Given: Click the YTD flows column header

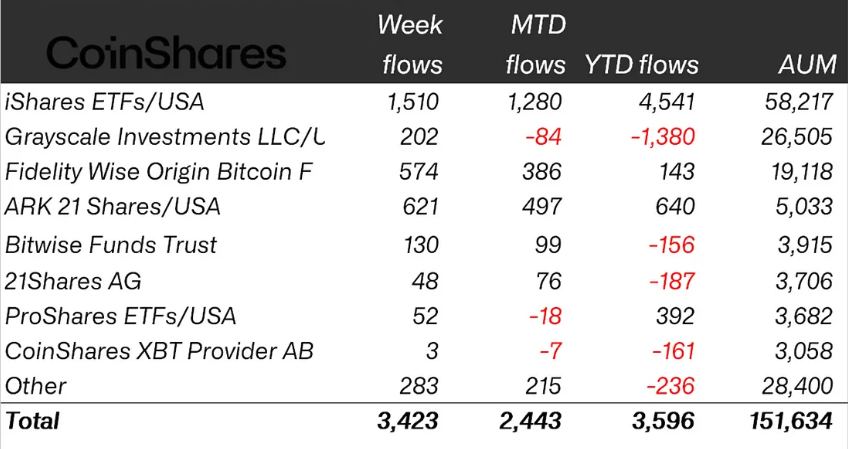Looking at the screenshot, I should (642, 66).
